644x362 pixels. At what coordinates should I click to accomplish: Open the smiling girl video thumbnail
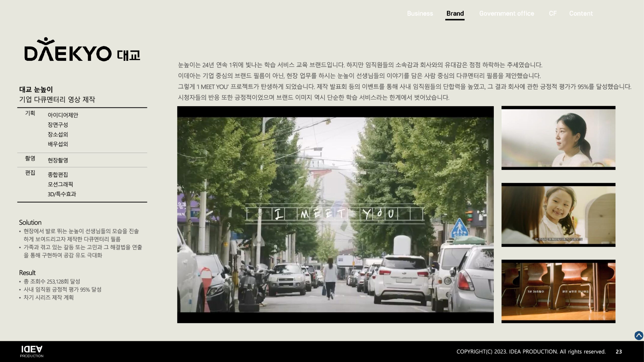point(558,215)
